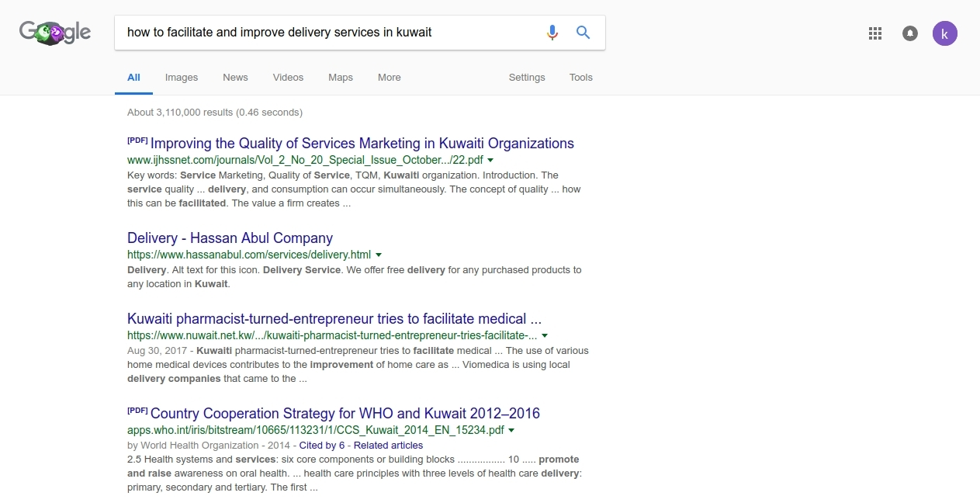The width and height of the screenshot is (980, 503).
Task: Open the Delivery - Hassan Abul Company result
Action: click(230, 238)
